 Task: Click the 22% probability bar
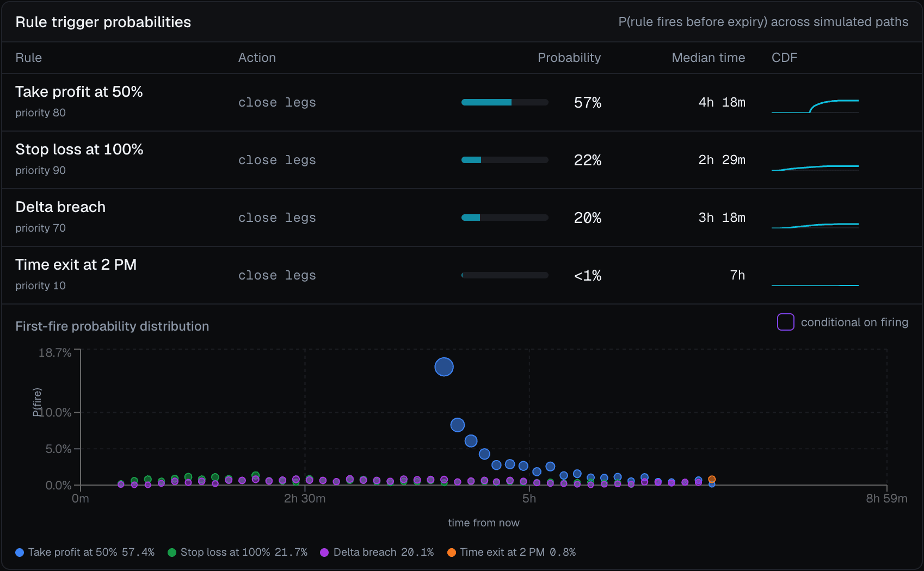point(504,160)
